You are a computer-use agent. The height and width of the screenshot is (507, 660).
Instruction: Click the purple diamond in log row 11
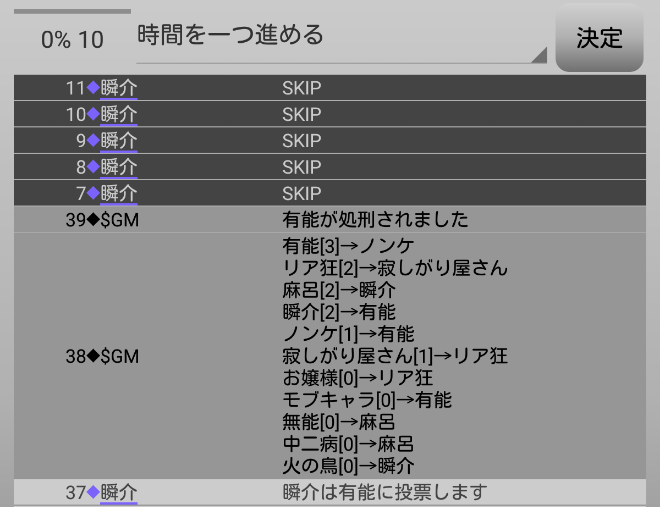(94, 88)
